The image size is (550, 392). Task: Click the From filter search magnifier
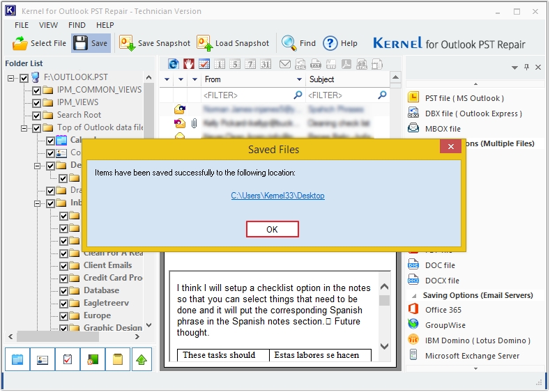tap(298, 95)
